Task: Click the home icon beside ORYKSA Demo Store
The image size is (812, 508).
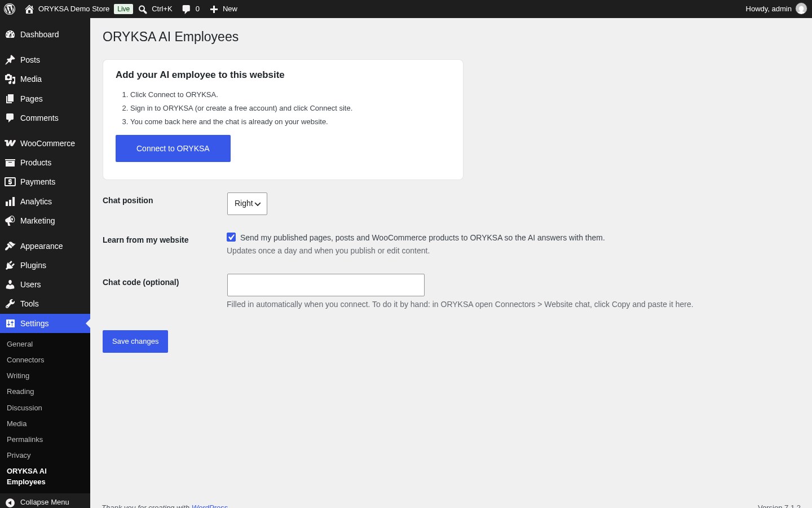Action: click(29, 9)
